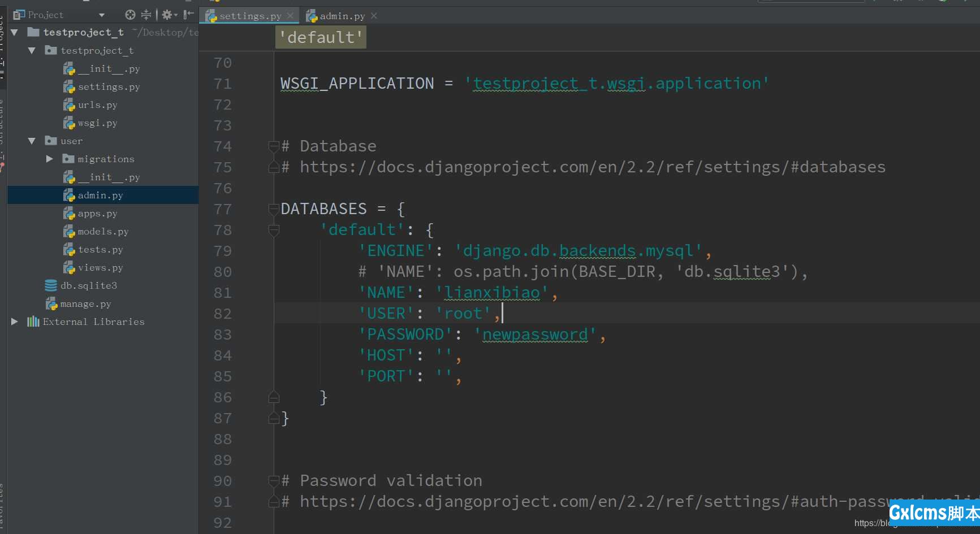This screenshot has height=534, width=980.
Task: Click the 'HOST' key on line 84
Action: tap(387, 355)
